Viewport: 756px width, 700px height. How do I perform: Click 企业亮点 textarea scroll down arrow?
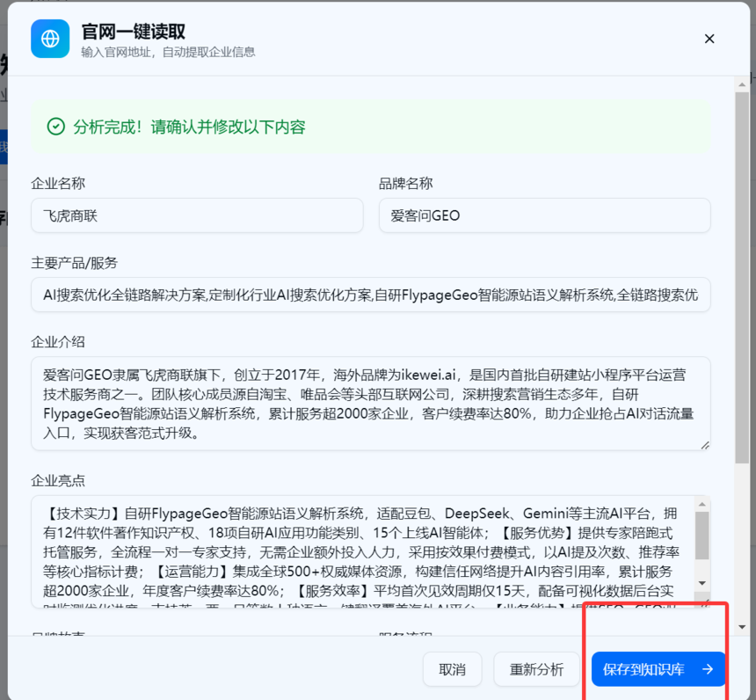coord(702,583)
